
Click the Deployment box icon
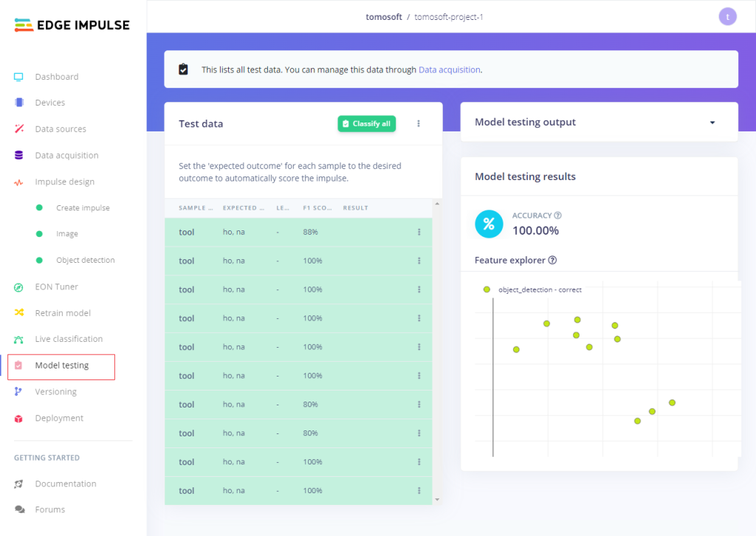[19, 418]
